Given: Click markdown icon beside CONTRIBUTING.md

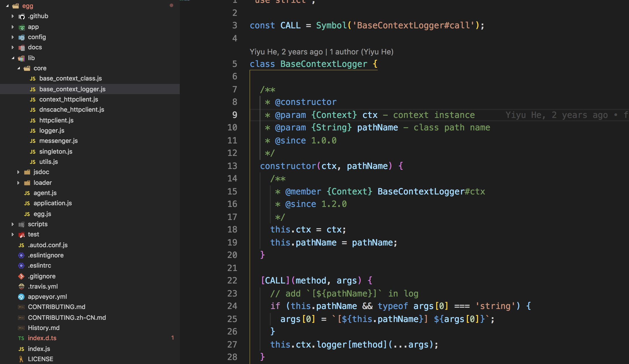Looking at the screenshot, I should coord(21,307).
